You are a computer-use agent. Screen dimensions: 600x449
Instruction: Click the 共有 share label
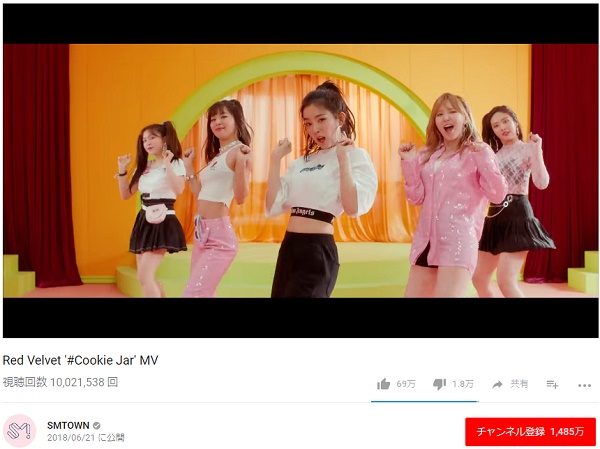[x=519, y=384]
